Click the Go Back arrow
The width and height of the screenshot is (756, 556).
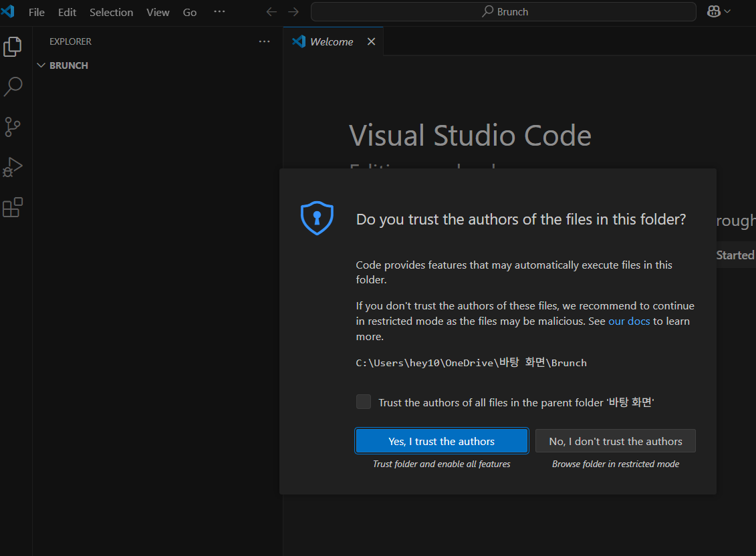(271, 12)
